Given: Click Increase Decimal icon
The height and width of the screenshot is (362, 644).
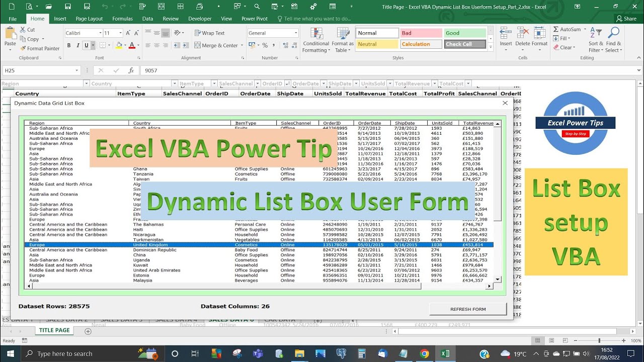Looking at the screenshot, I should coord(284,45).
